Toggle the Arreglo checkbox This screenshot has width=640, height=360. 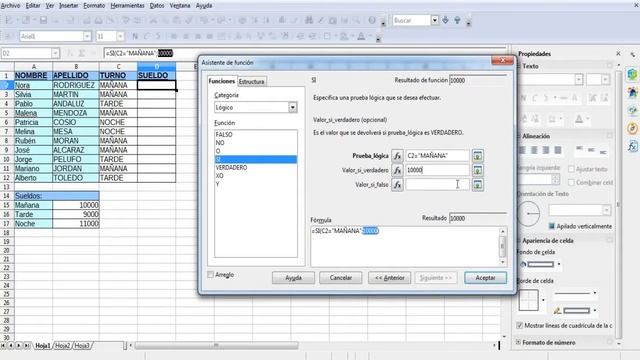pos(211,275)
